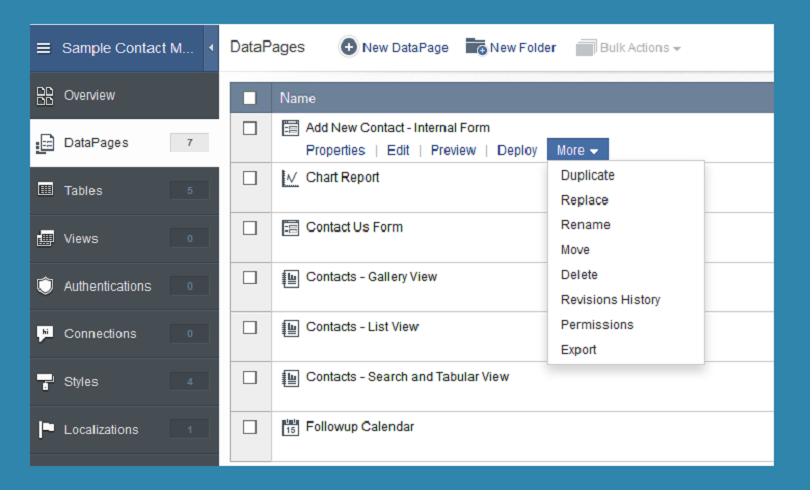Open the hamburger menu icon

tap(44, 48)
